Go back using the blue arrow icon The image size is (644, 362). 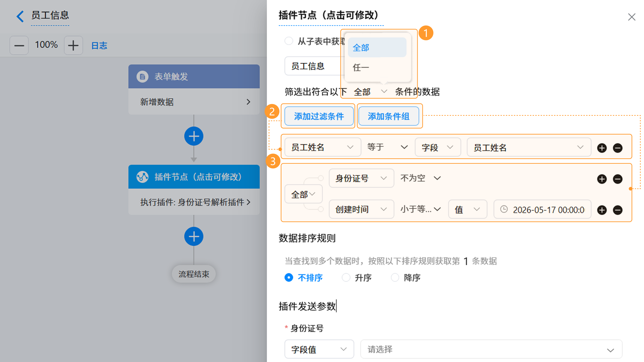click(20, 16)
